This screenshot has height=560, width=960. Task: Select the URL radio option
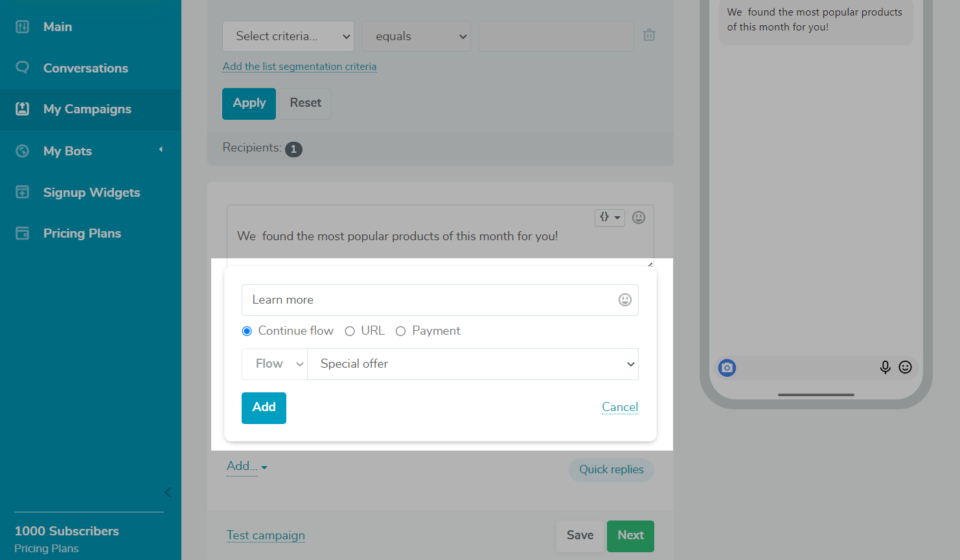click(350, 331)
